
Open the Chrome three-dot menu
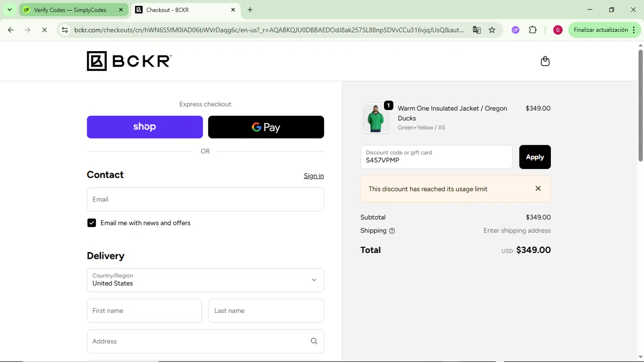pos(634,30)
